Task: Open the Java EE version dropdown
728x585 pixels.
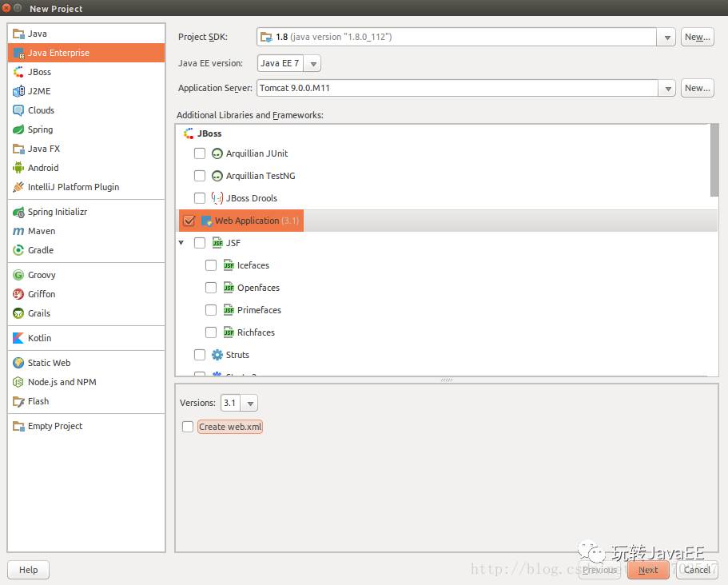Action: point(313,63)
